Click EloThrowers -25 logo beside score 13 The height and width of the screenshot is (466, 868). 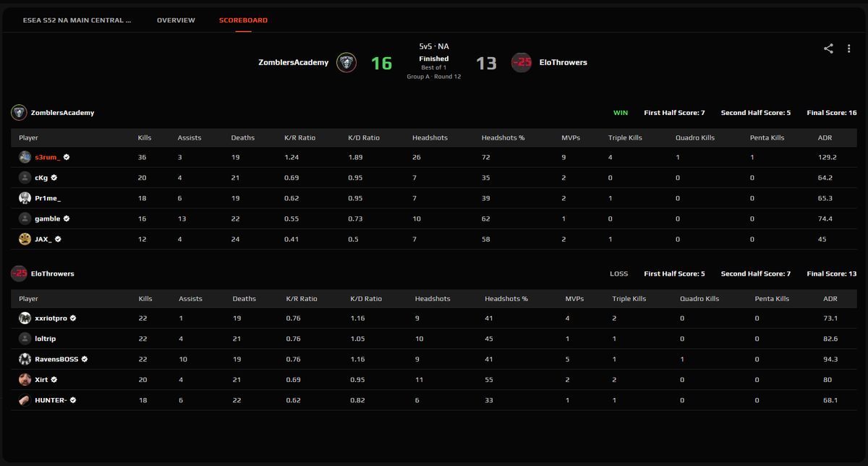tap(522, 63)
